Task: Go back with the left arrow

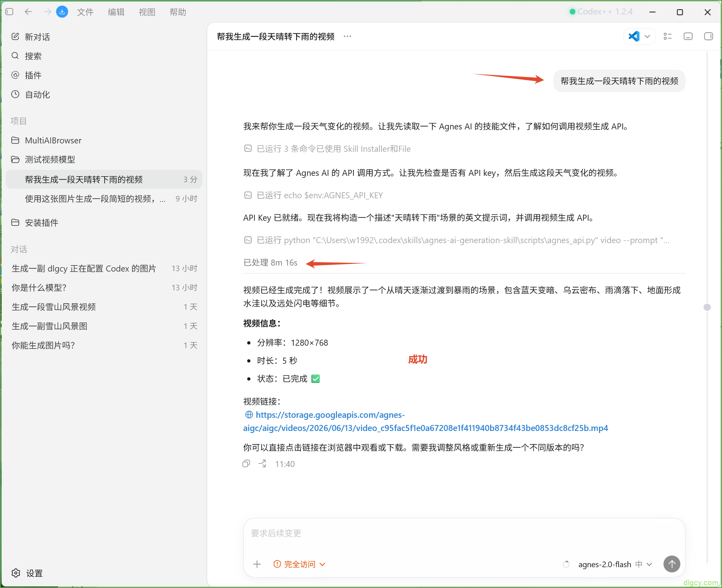Action: [28, 12]
